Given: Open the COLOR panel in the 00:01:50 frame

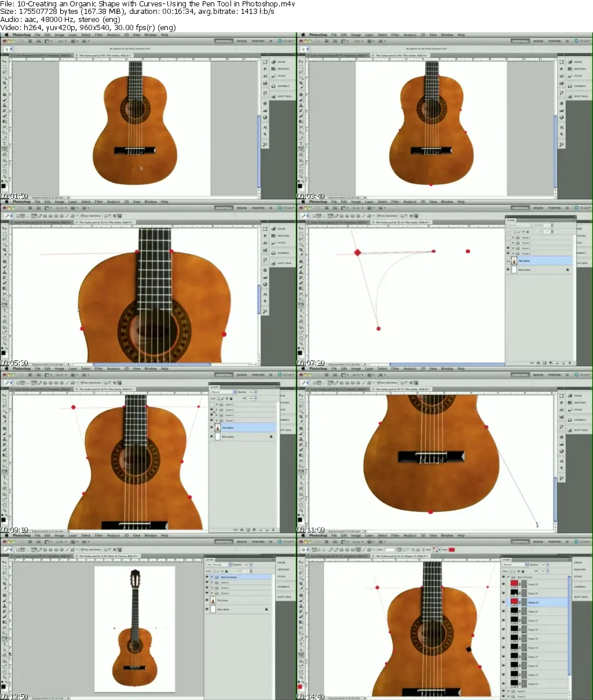Looking at the screenshot, I should 282,62.
